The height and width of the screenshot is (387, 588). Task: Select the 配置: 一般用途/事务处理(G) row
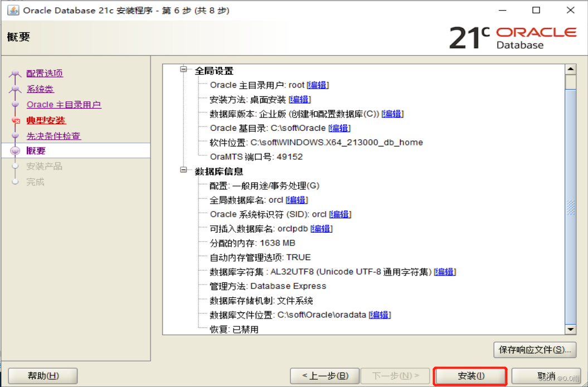[264, 186]
